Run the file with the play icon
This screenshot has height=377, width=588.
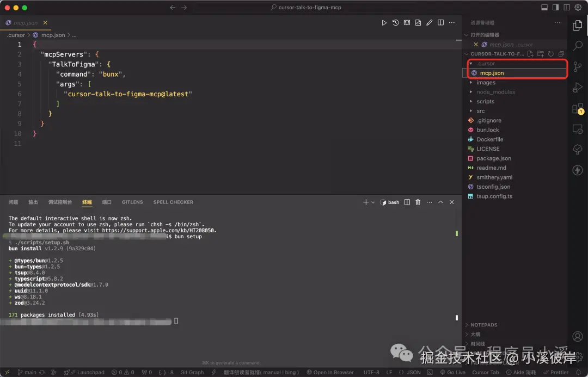pyautogui.click(x=384, y=23)
